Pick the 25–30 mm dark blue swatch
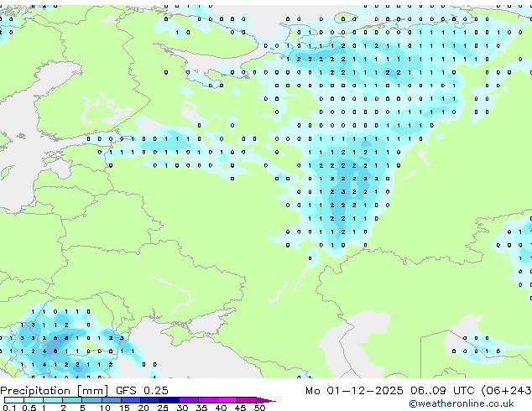The height and width of the screenshot is (411, 532). [x=169, y=400]
